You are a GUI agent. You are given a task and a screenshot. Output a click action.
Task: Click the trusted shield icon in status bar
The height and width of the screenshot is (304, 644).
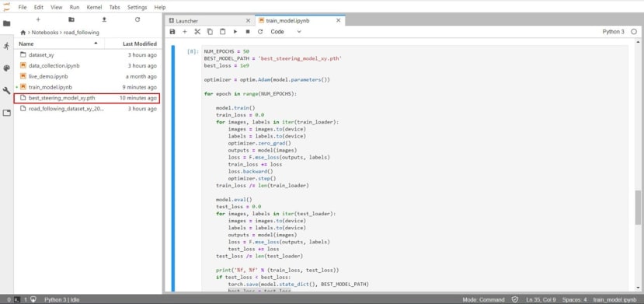point(514,299)
